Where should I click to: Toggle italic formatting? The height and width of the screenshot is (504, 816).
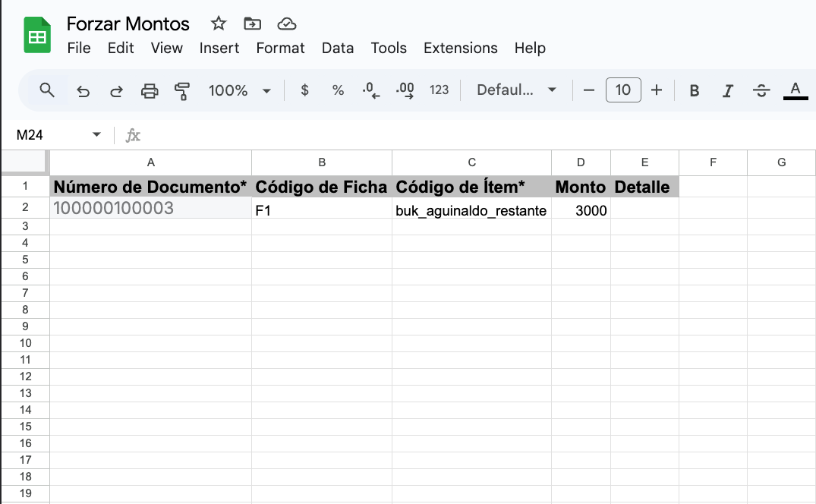pyautogui.click(x=727, y=90)
